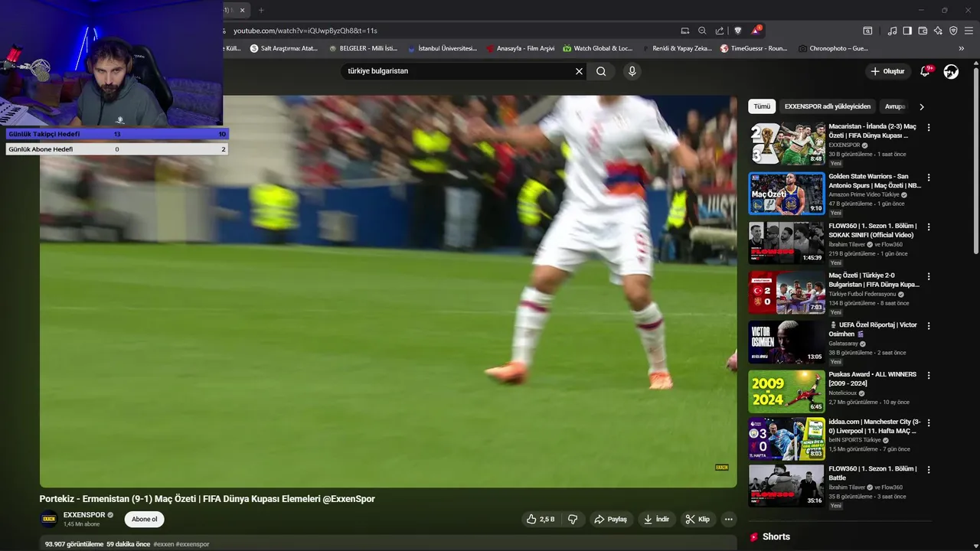Open Watch Global & Loc bookmark
This screenshot has width=980, height=551.
pyautogui.click(x=597, y=48)
